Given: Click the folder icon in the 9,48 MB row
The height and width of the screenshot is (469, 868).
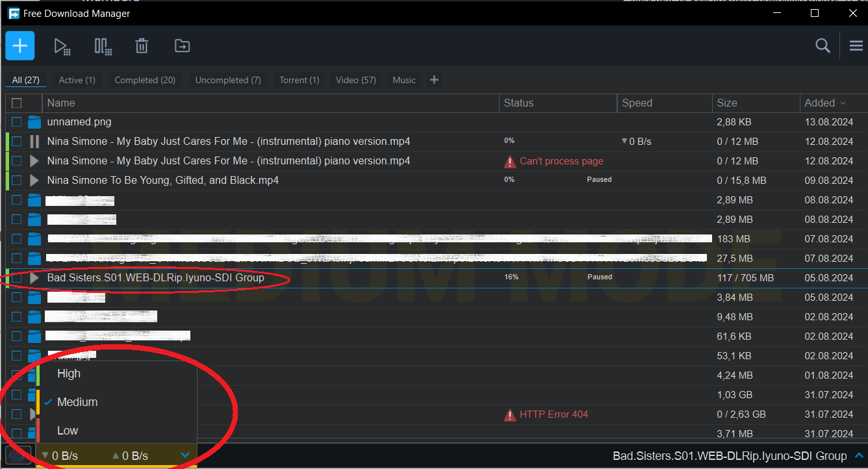Looking at the screenshot, I should click(x=34, y=317).
